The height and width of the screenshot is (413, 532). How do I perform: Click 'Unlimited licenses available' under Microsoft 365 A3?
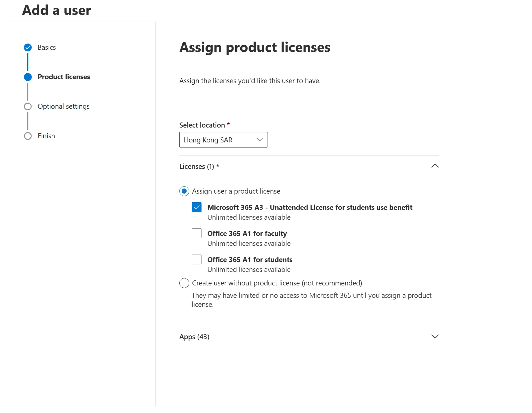[x=249, y=217]
